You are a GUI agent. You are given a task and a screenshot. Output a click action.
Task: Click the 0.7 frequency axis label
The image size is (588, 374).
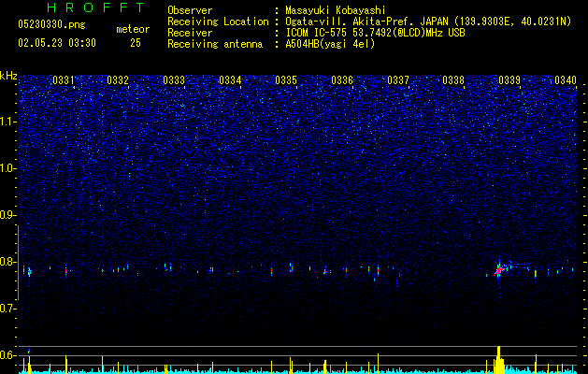click(8, 309)
